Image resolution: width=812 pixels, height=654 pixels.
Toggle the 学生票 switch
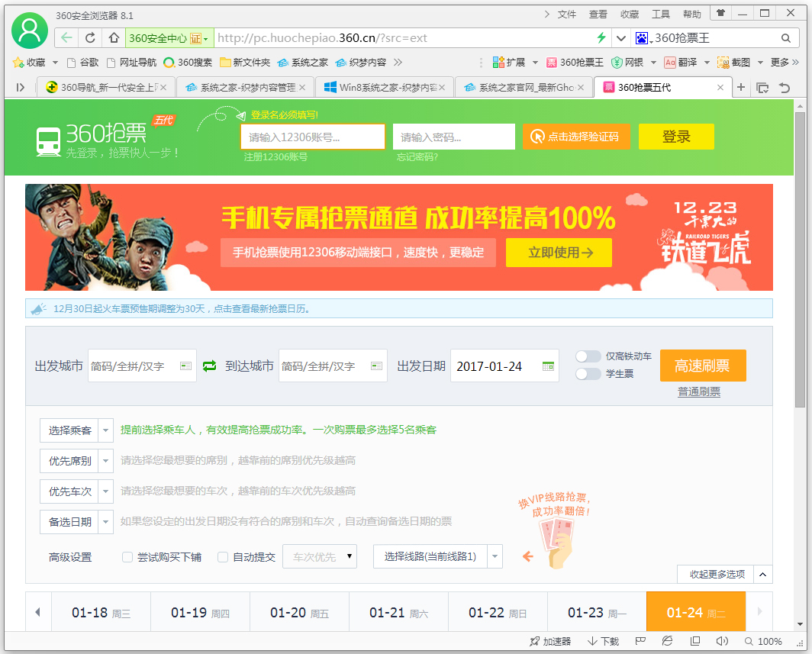(x=588, y=374)
